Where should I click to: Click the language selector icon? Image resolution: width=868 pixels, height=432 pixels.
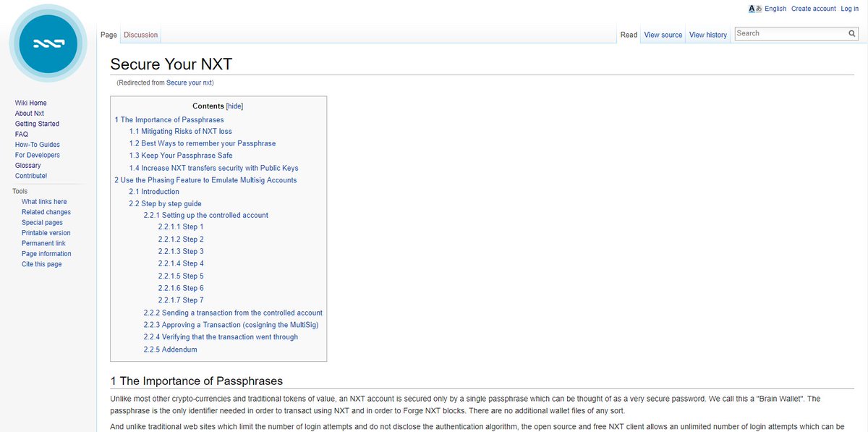755,9
